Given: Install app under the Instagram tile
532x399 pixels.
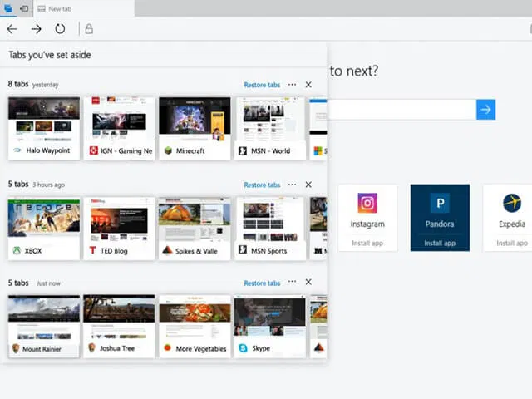Looking at the screenshot, I should point(367,243).
